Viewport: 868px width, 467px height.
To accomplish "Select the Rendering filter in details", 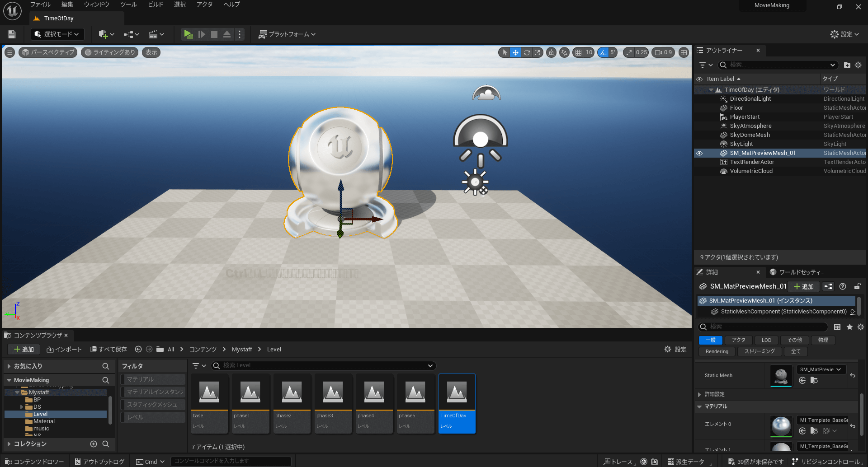I will (717, 351).
